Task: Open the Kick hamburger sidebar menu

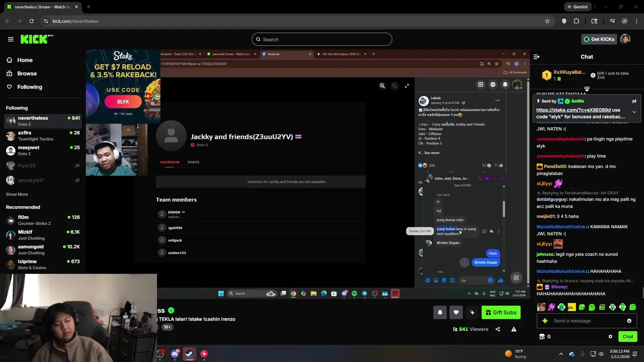Action: click(x=11, y=39)
